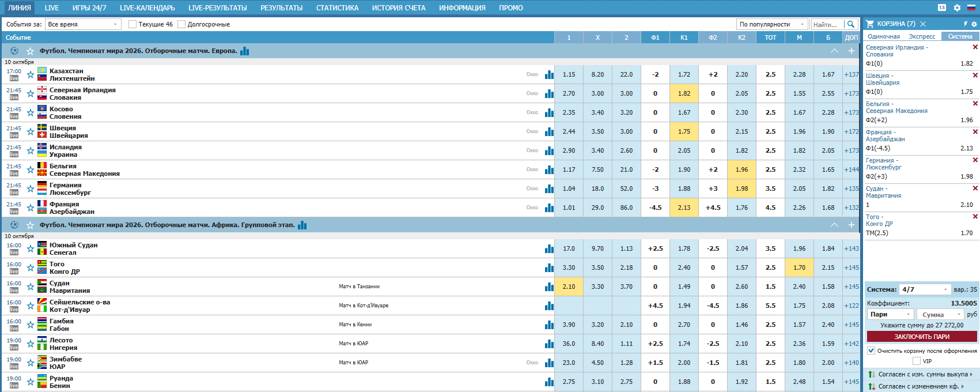
Task: Switch to the LIVE-КАЛЕНДАРЬ menu tab
Action: point(147,8)
